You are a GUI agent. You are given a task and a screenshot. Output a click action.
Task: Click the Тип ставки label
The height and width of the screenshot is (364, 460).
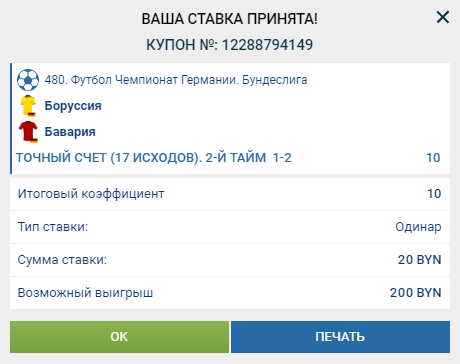point(53,227)
